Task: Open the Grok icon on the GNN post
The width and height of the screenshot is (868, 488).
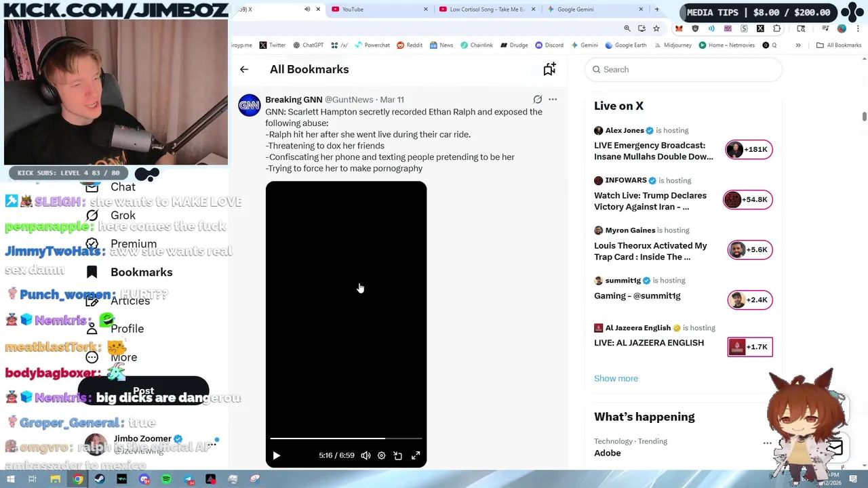Action: tap(538, 100)
